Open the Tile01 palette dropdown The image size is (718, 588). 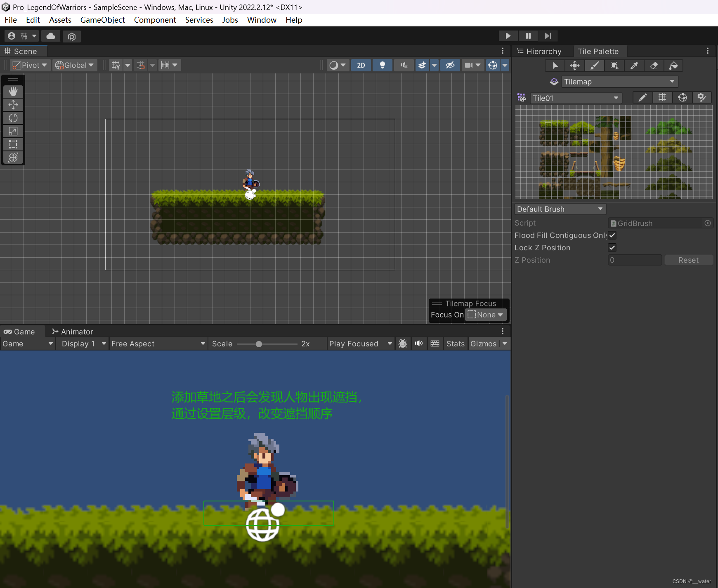pos(576,98)
